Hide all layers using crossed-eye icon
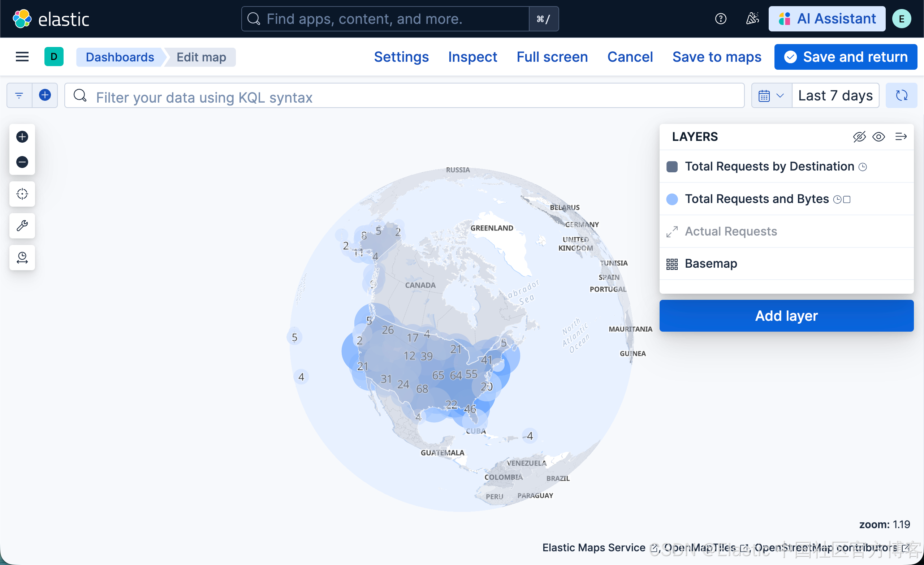Screen dimensions: 924x565 click(x=859, y=137)
